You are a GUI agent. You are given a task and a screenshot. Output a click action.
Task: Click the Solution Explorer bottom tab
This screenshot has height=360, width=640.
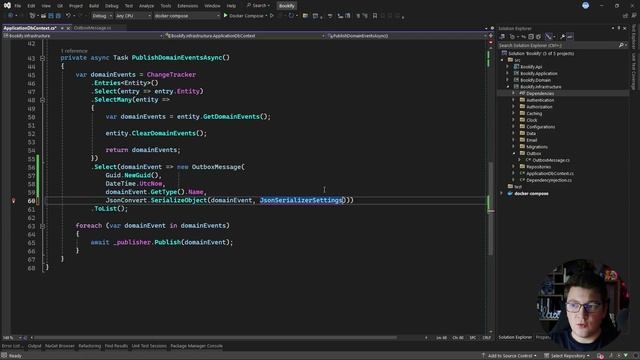515,338
